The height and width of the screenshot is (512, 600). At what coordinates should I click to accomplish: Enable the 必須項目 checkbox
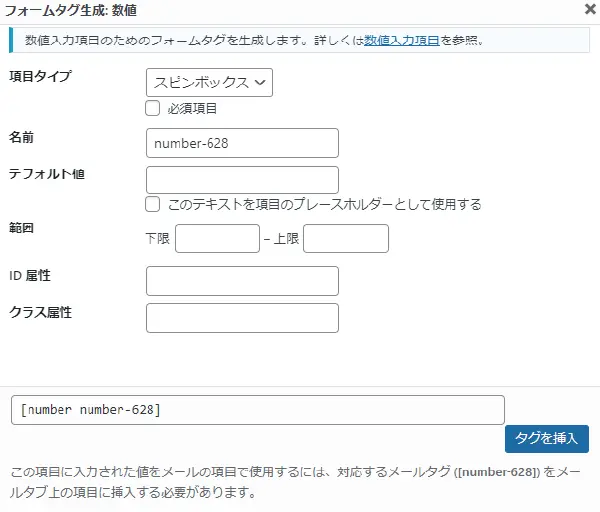click(153, 108)
